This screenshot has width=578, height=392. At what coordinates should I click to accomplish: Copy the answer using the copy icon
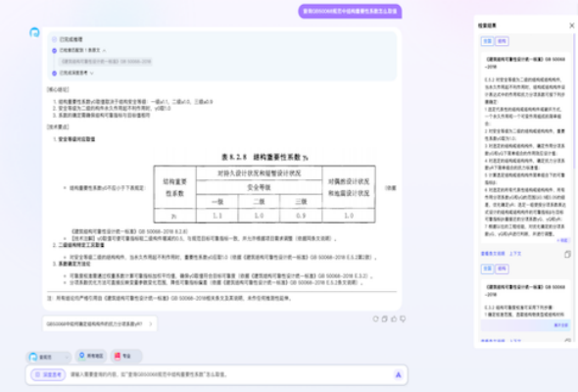(x=384, y=318)
